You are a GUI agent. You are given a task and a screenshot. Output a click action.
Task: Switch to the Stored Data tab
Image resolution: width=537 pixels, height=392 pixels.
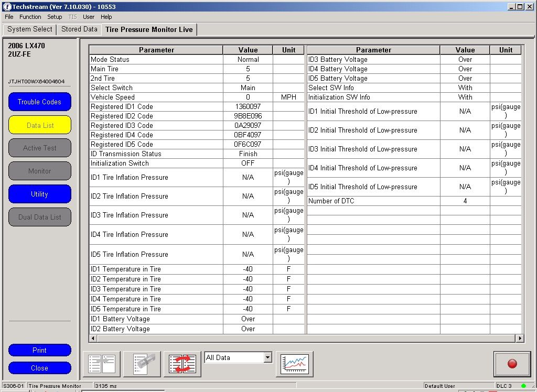coord(79,29)
